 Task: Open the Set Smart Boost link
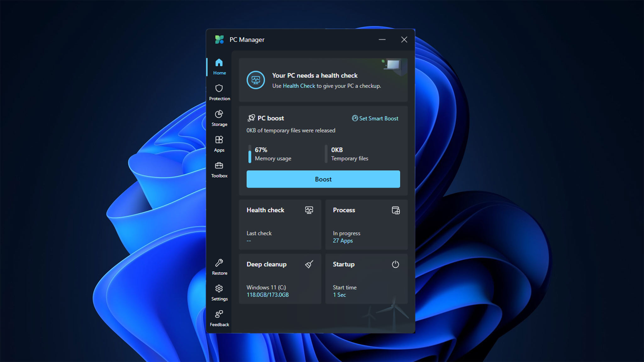tap(375, 118)
